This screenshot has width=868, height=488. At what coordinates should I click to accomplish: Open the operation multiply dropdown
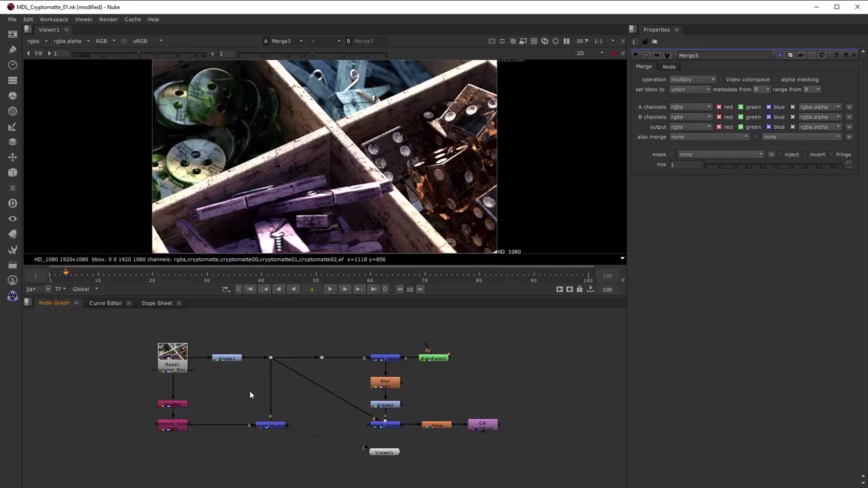[692, 79]
